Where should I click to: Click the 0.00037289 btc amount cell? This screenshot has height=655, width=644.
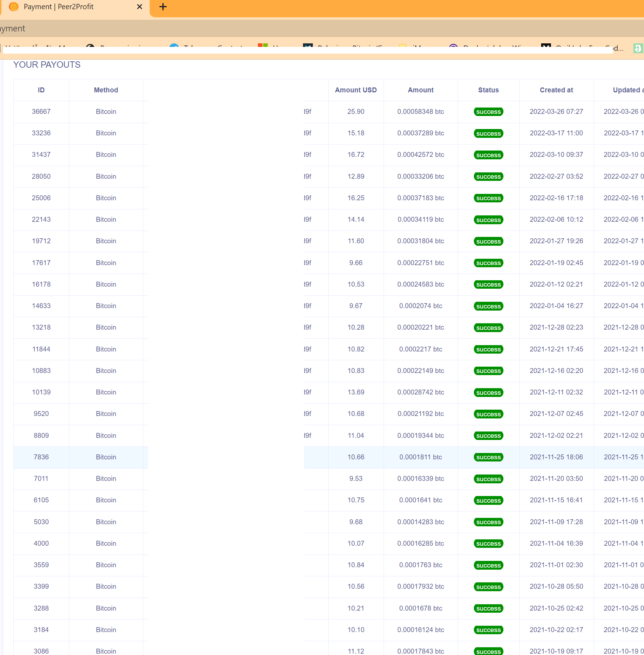pos(421,133)
